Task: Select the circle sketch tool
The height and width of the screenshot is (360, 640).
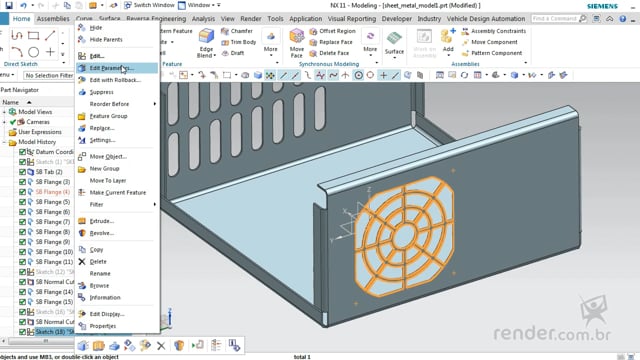Action: click(x=33, y=52)
